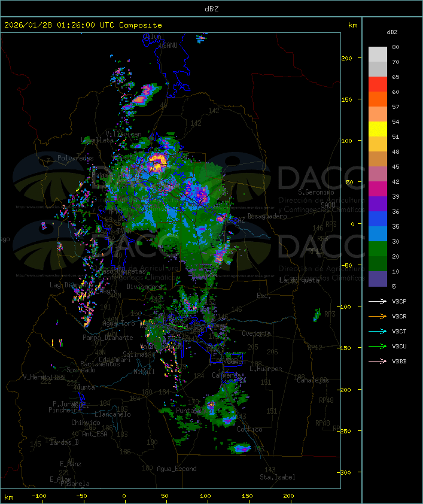Click the yellow km label at top right
Image resolution: width=423 pixels, height=504 pixels.
click(x=352, y=25)
